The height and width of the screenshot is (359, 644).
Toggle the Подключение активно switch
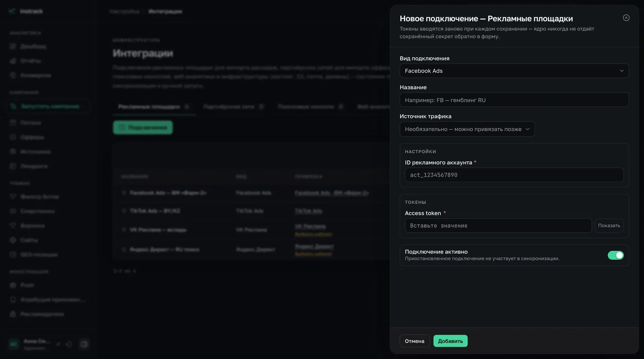pos(615,255)
